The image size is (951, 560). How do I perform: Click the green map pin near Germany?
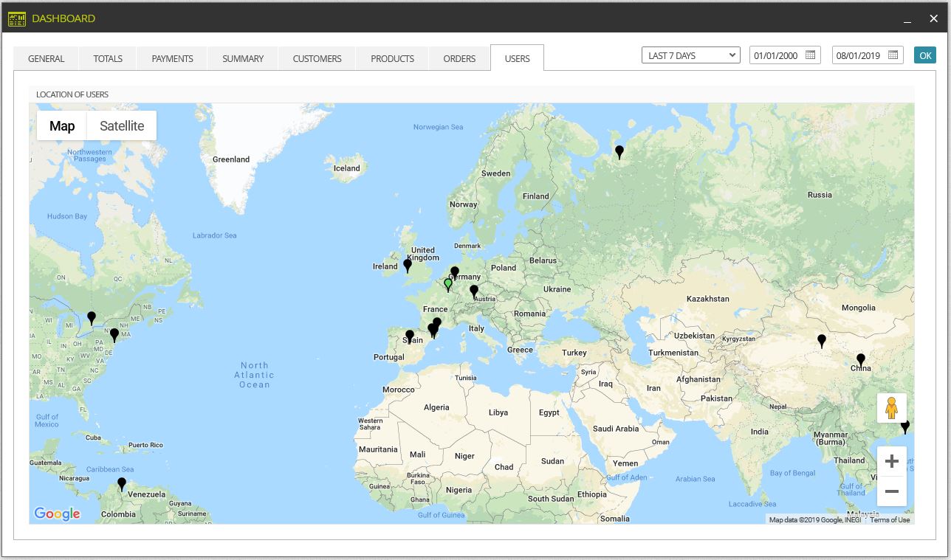click(x=447, y=284)
